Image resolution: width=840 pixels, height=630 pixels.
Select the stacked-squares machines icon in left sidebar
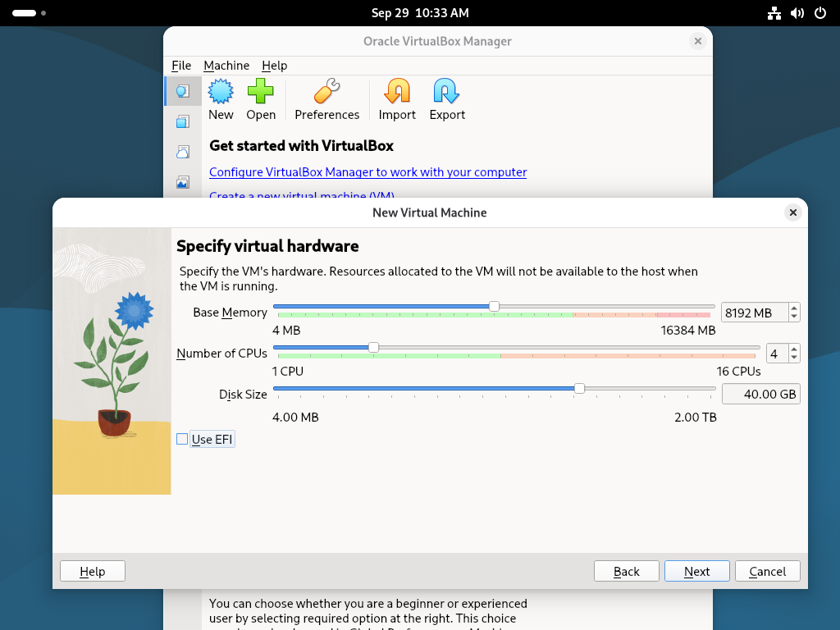tap(183, 121)
